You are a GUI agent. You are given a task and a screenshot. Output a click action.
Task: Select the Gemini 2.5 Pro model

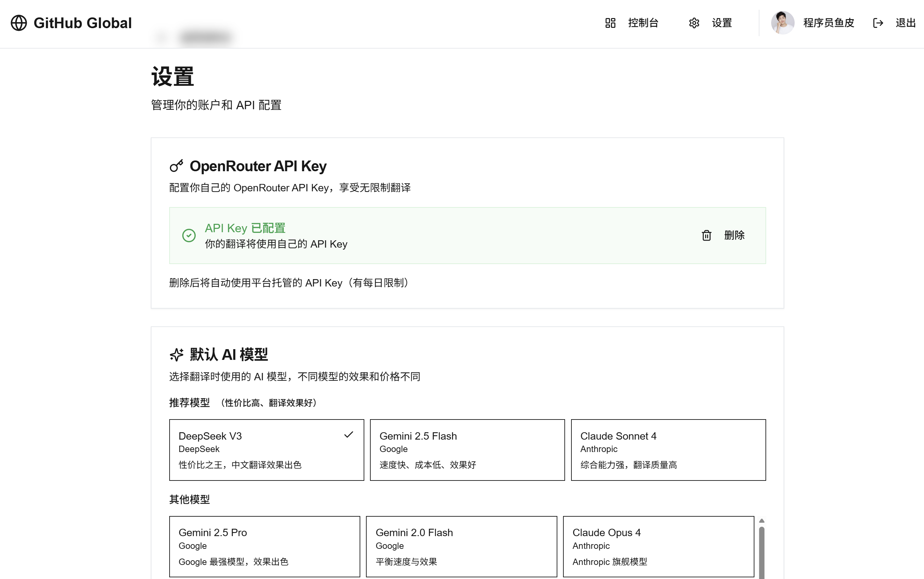point(265,546)
